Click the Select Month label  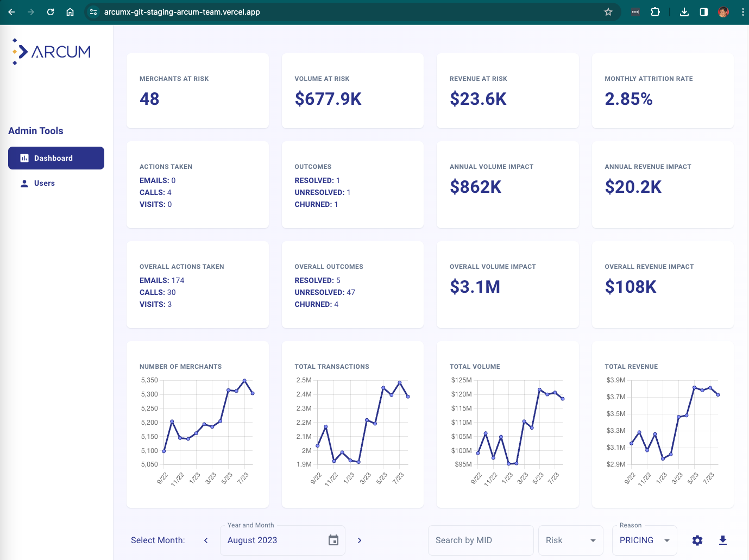tap(158, 540)
